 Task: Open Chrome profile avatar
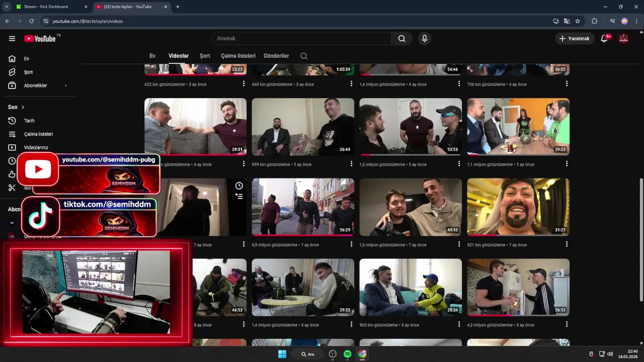624,21
